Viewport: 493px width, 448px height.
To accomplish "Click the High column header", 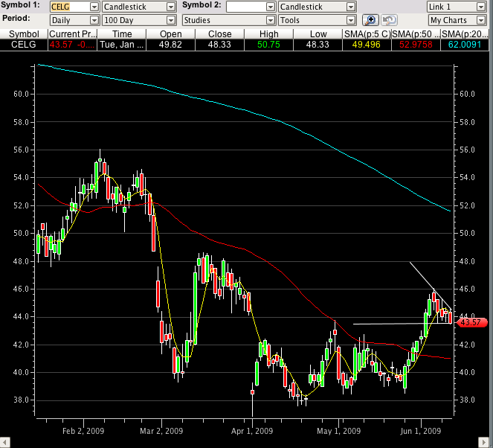I will [x=269, y=34].
